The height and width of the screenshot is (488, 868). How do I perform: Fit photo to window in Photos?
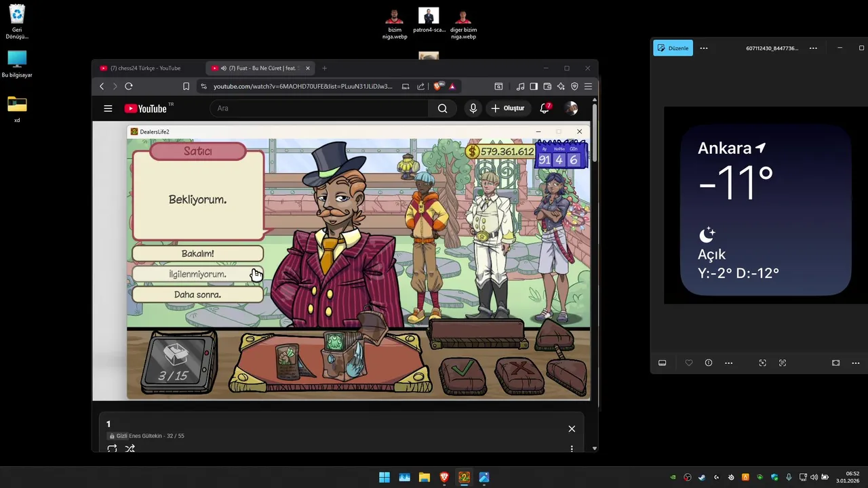click(763, 363)
